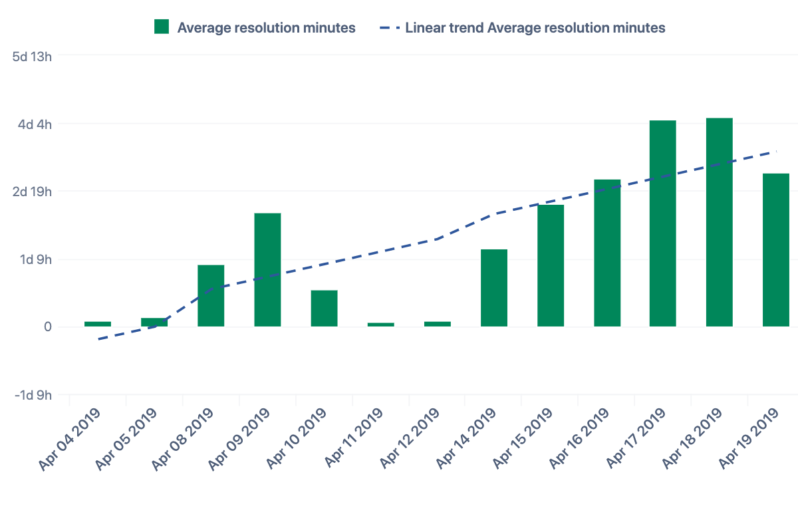Click the Apr 08 2019 date label
798x532 pixels.
[184, 440]
